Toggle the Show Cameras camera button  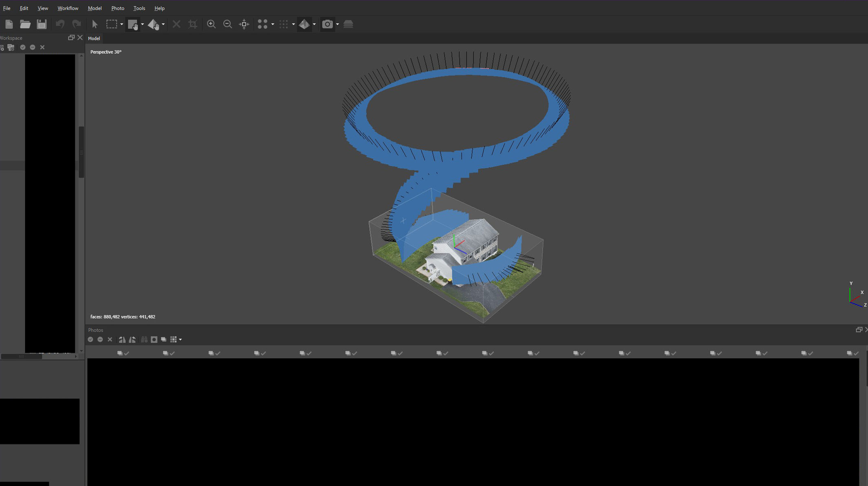[327, 24]
